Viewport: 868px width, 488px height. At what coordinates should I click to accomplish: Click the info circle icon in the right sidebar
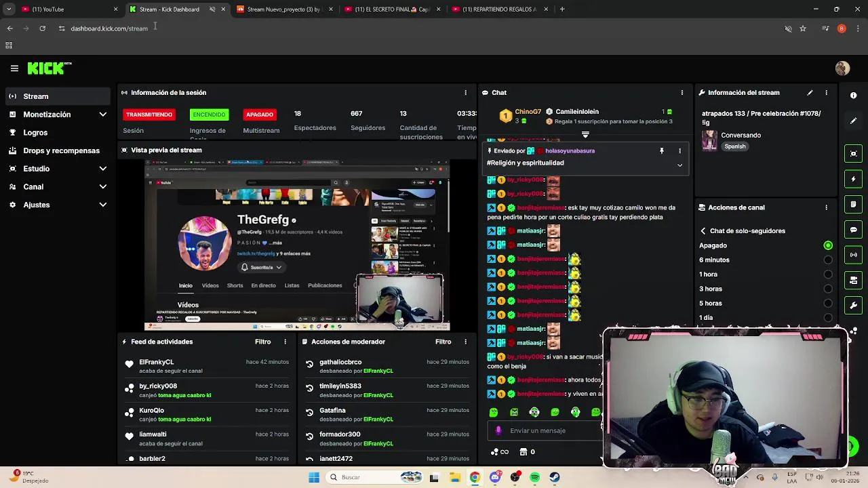coord(853,96)
